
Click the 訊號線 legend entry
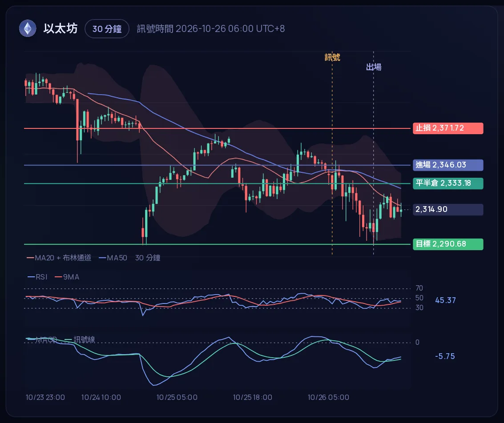tap(80, 339)
